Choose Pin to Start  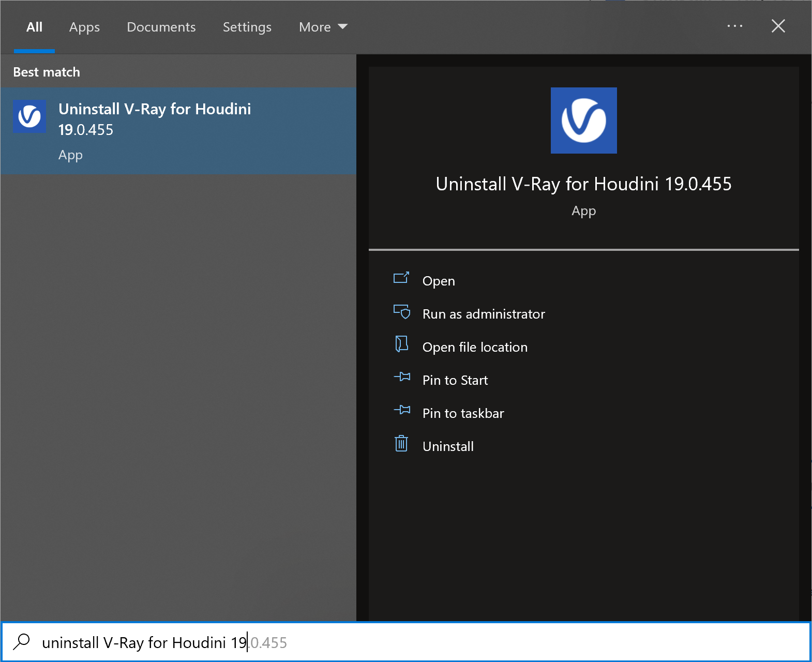(455, 380)
